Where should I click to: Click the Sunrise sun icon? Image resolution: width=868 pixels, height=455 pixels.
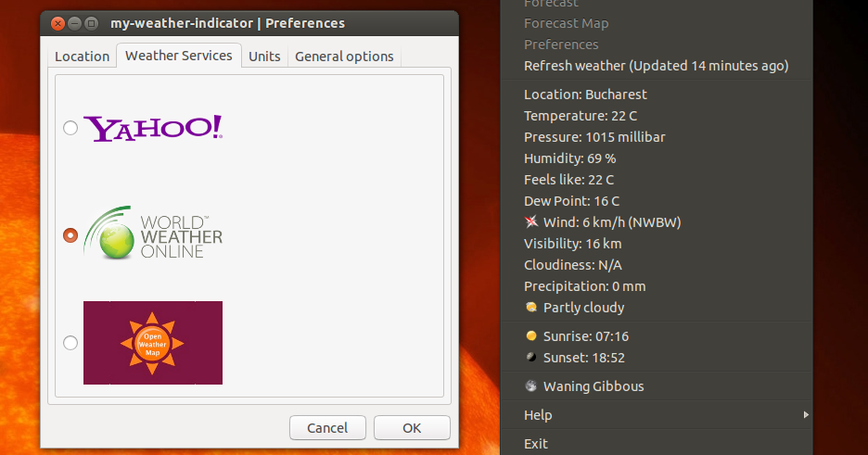coord(531,335)
